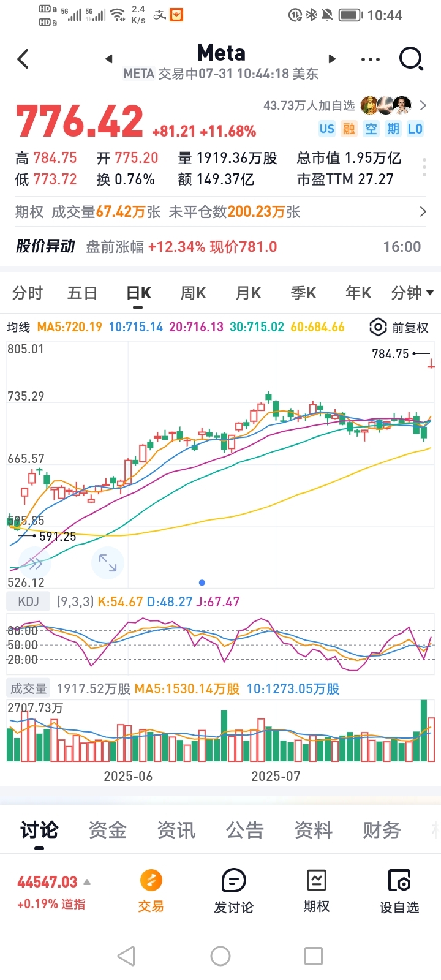Switch to 分时 intraday chart tab
441x980 pixels.
tap(28, 293)
